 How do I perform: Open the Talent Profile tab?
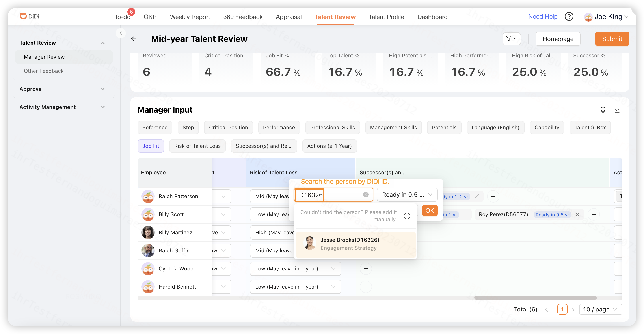[x=386, y=17]
